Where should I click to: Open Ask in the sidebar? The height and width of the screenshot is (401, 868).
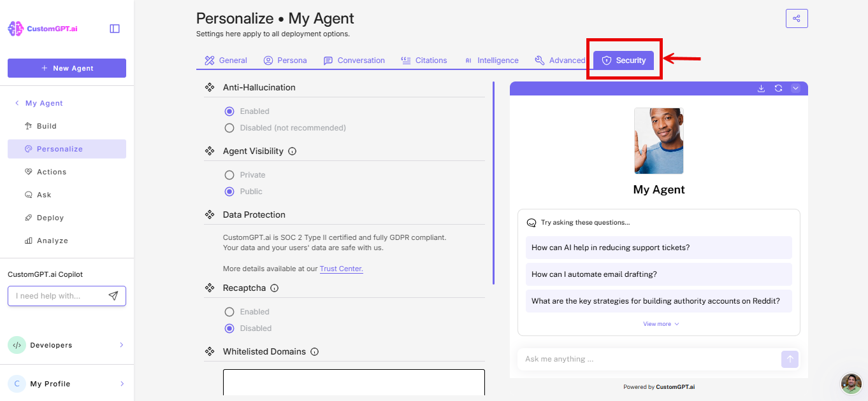click(67, 195)
